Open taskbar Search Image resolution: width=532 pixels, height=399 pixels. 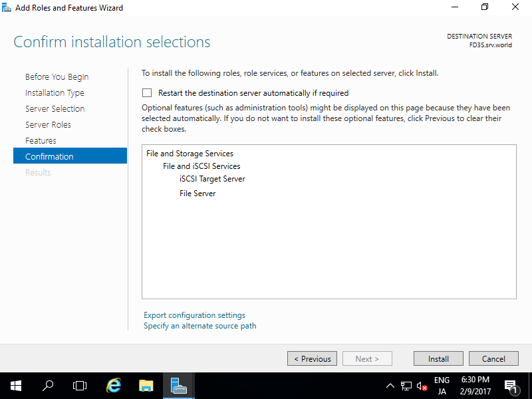[48, 386]
